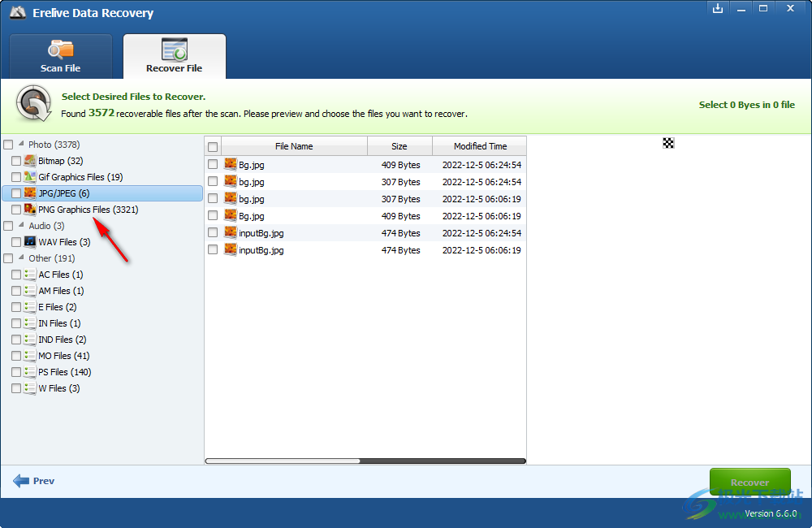
Task: Click the IND Files list icon
Action: pyautogui.click(x=30, y=339)
